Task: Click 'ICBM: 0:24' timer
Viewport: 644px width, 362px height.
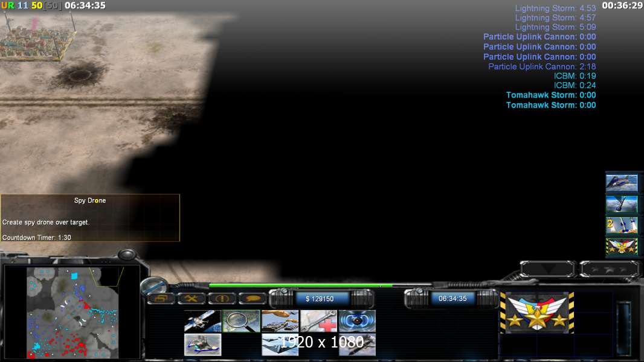Action: (x=575, y=85)
